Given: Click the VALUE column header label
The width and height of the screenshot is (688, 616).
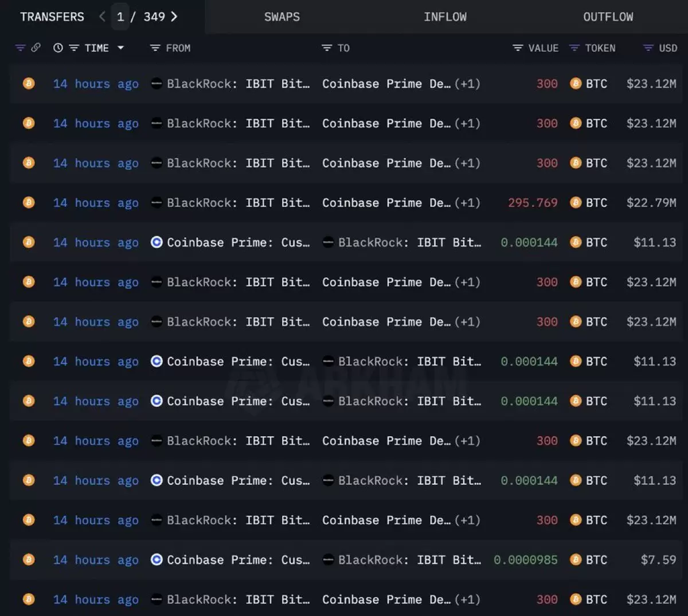Looking at the screenshot, I should (x=544, y=48).
